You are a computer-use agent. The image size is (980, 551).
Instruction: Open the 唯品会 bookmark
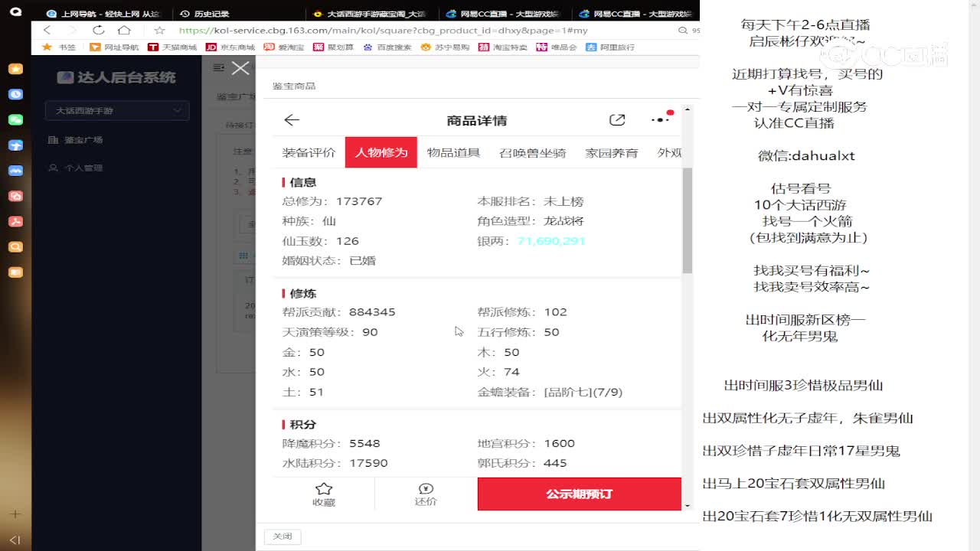(558, 47)
